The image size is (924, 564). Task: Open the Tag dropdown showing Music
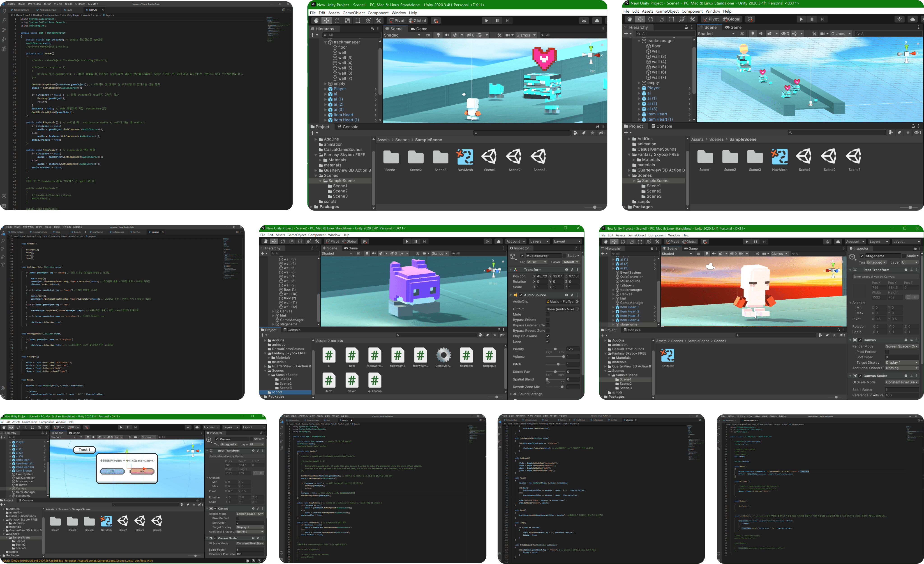click(537, 262)
